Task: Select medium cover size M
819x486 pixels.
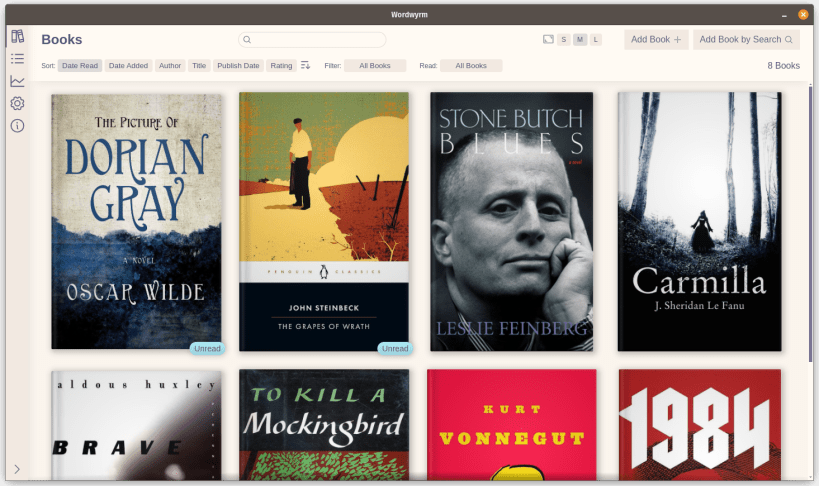Action: [580, 39]
